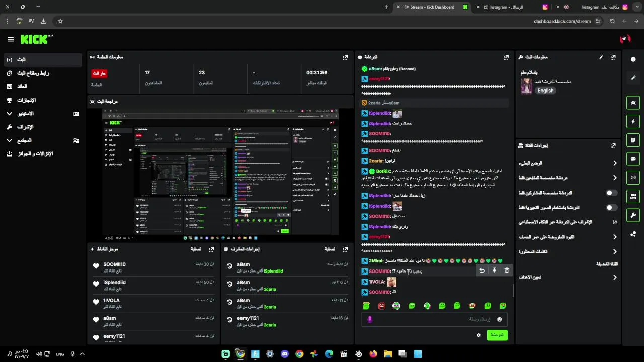644x362 pixels.
Task: Open the info icon in right rail
Action: pyautogui.click(x=633, y=59)
